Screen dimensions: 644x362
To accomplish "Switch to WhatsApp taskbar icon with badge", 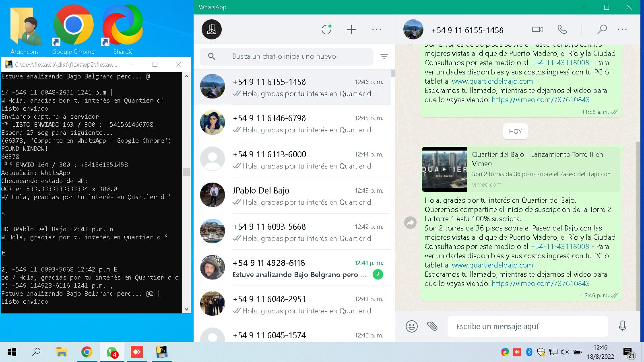I will pyautogui.click(x=112, y=352).
